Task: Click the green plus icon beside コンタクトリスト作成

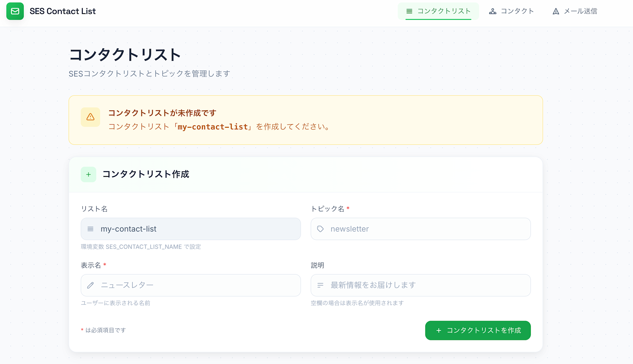Action: pyautogui.click(x=88, y=175)
